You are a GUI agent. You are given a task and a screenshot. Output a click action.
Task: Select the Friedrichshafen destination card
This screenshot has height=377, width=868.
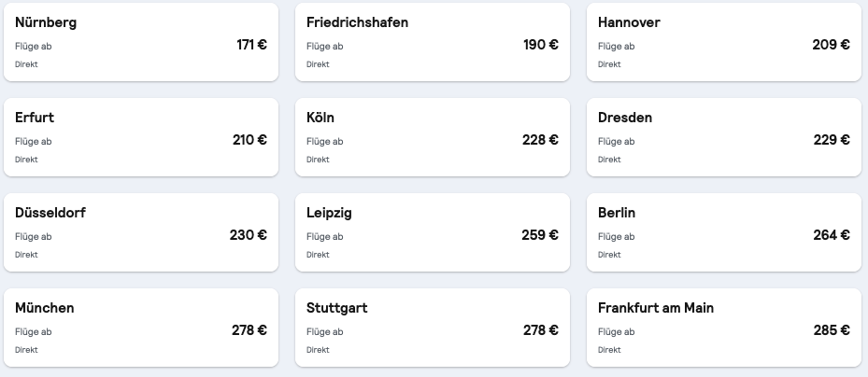[x=432, y=42]
